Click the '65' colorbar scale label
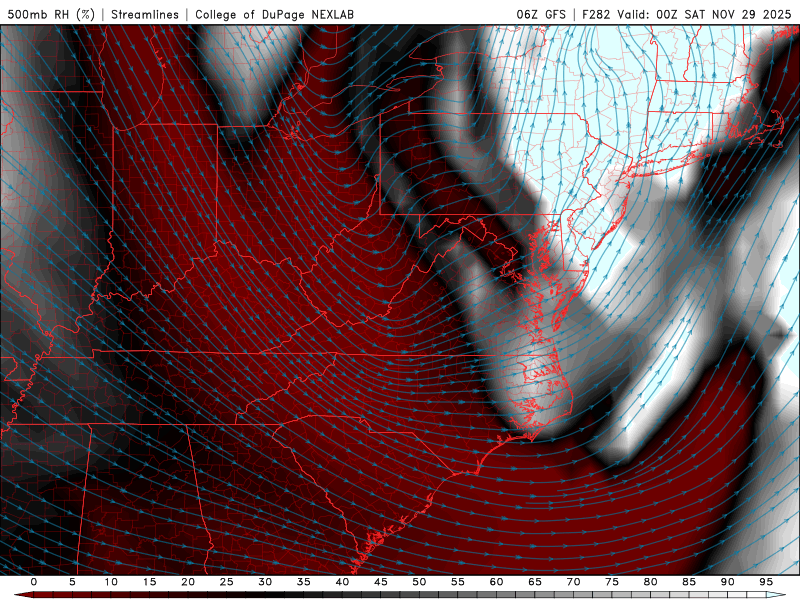800x600 pixels. coord(535,582)
